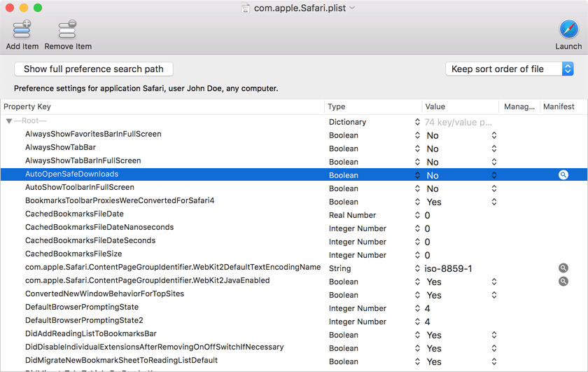The image size is (588, 372).
Task: Toggle value of ConvertedNewWindowBehaviorForTopSites
Action: (x=494, y=295)
